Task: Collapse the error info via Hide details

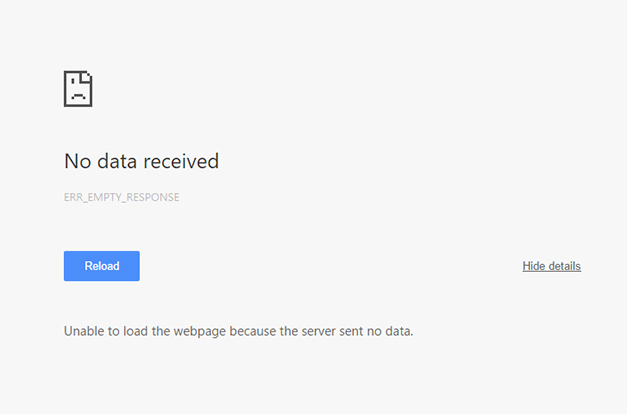Action: tap(551, 266)
